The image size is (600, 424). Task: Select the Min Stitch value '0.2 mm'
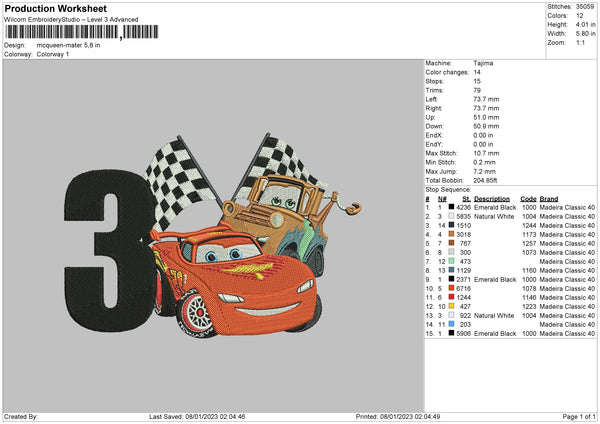click(x=484, y=162)
